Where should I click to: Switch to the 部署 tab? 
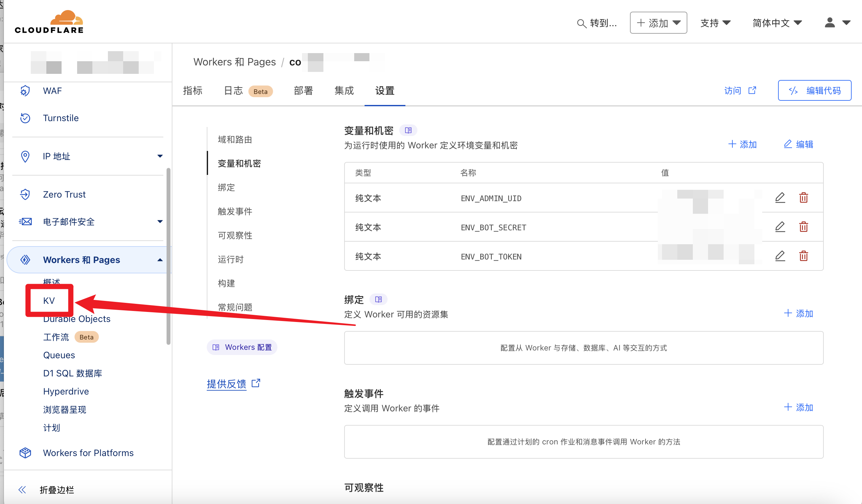[x=303, y=91]
